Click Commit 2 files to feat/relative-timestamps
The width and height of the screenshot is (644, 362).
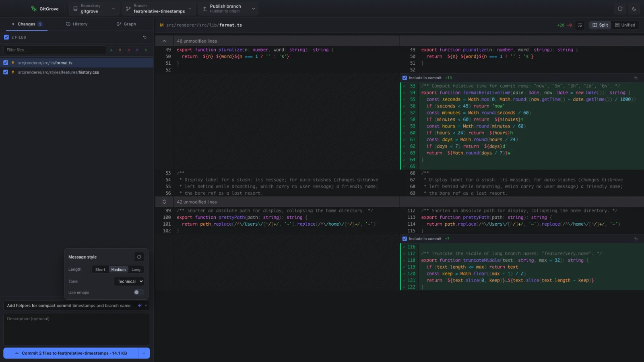tap(71, 353)
